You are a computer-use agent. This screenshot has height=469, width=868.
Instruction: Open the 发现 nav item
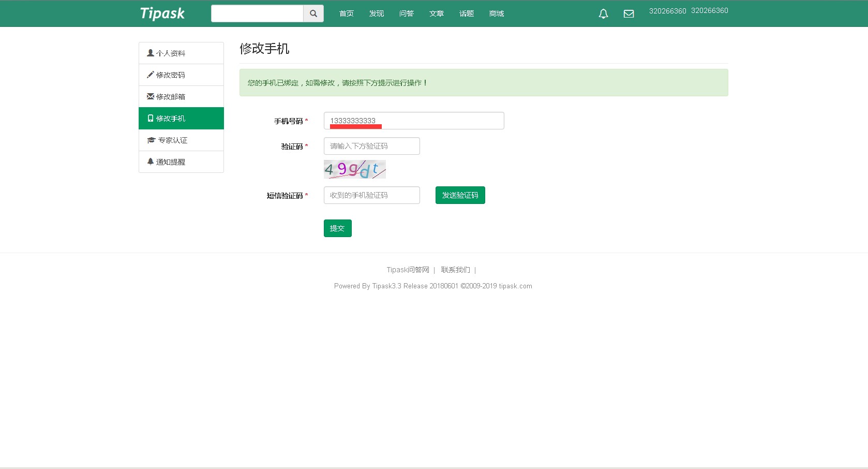click(x=377, y=13)
